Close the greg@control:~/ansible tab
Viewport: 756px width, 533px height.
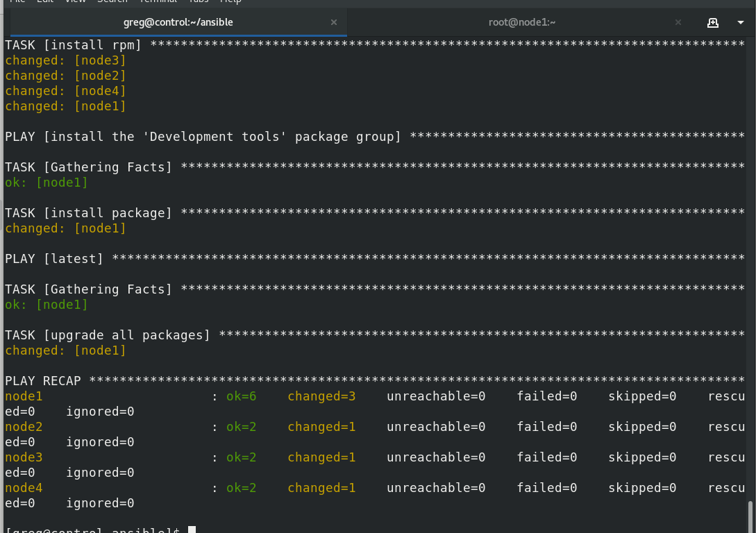[x=334, y=22]
